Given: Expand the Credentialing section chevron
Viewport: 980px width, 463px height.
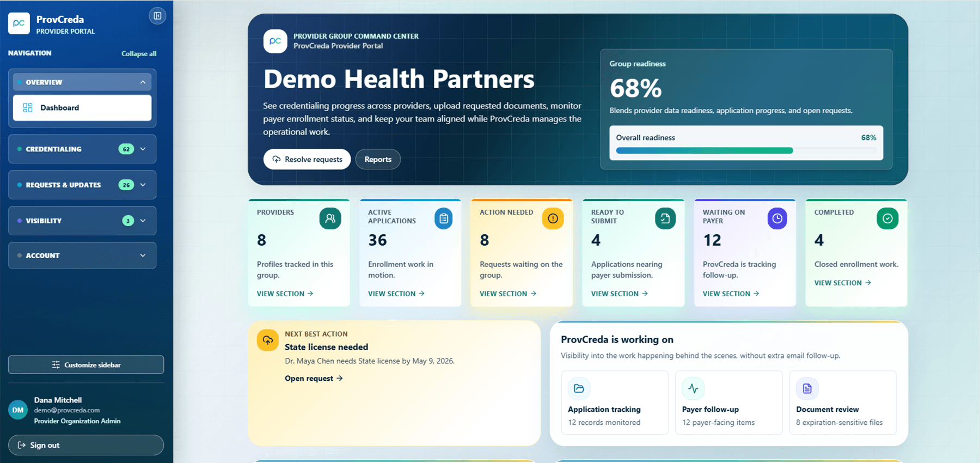Looking at the screenshot, I should [x=143, y=149].
